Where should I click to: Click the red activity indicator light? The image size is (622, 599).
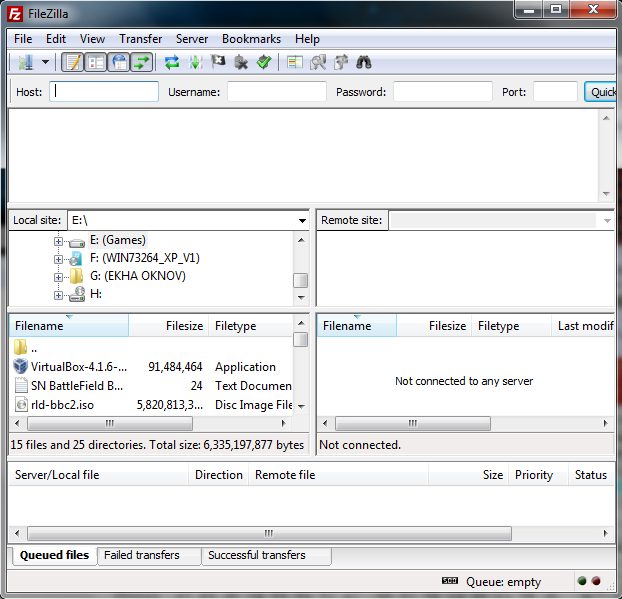[x=596, y=581]
